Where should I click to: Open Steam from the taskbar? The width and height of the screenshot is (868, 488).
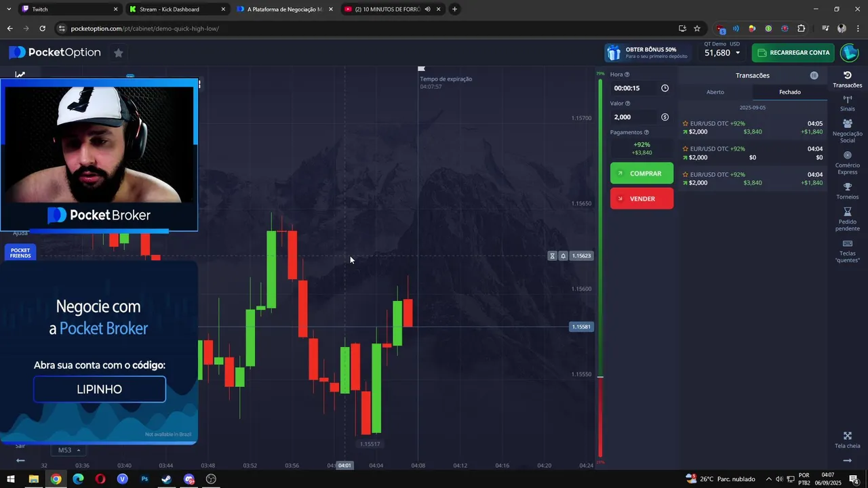166,479
